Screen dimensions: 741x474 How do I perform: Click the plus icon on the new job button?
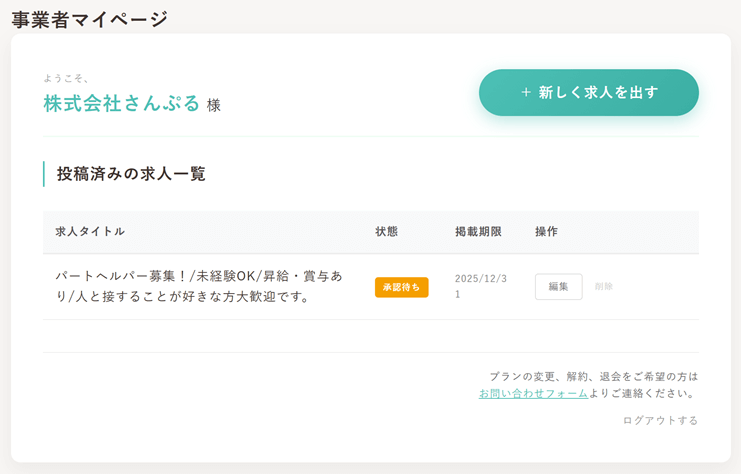[x=526, y=93]
